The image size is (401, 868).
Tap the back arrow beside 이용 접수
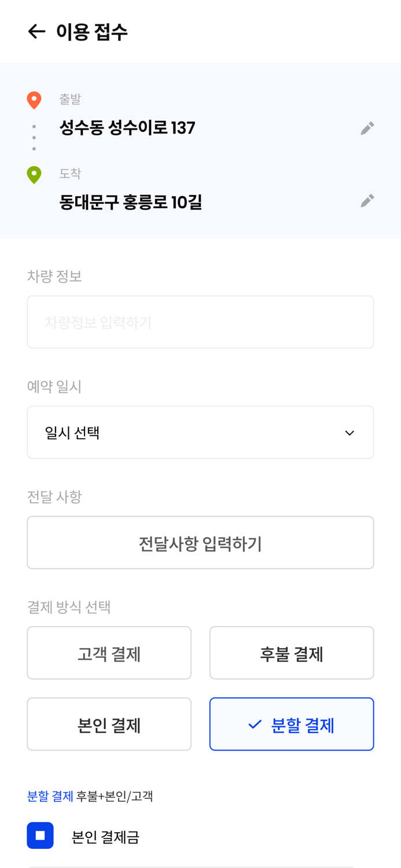tap(36, 31)
